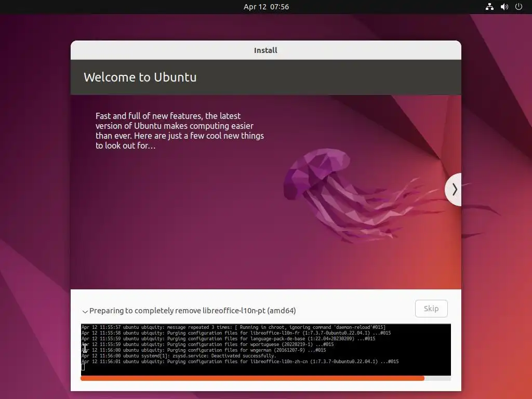The image size is (532, 399).
Task: Click the "Fast and full of new features" paragraph
Action: (179, 130)
